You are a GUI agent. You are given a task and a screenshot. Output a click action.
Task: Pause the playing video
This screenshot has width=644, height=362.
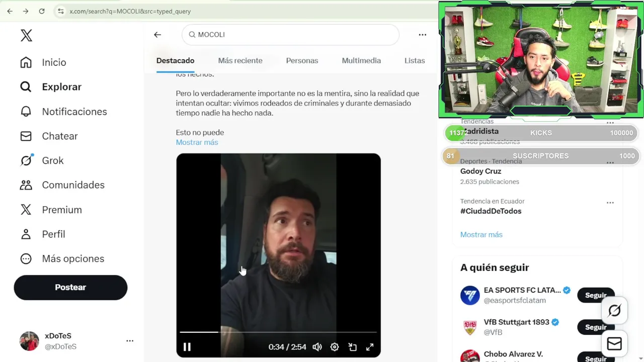click(x=187, y=347)
